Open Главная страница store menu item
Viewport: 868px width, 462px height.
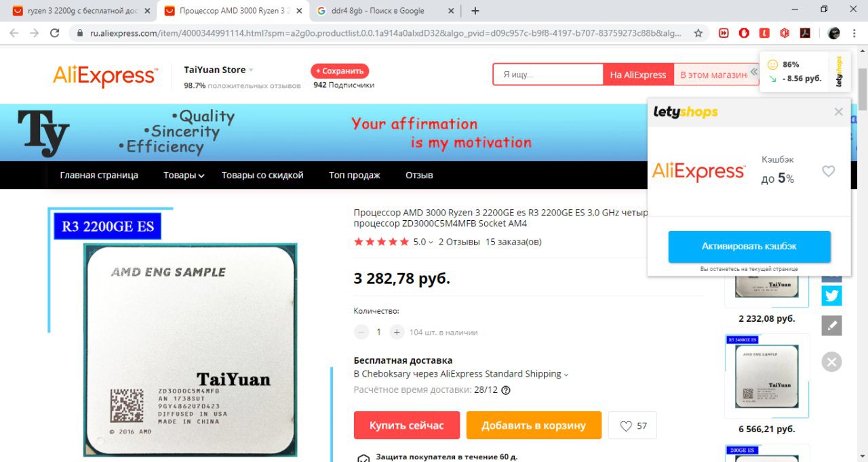coord(99,175)
